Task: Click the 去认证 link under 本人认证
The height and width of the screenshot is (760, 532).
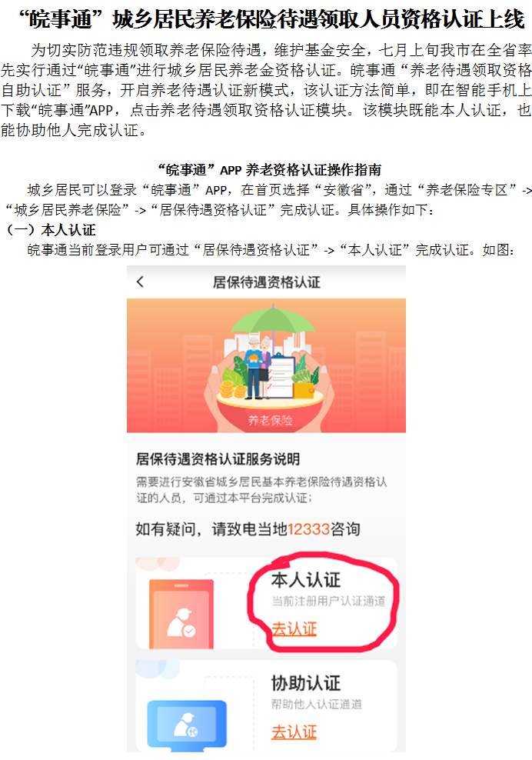Action: tap(294, 629)
